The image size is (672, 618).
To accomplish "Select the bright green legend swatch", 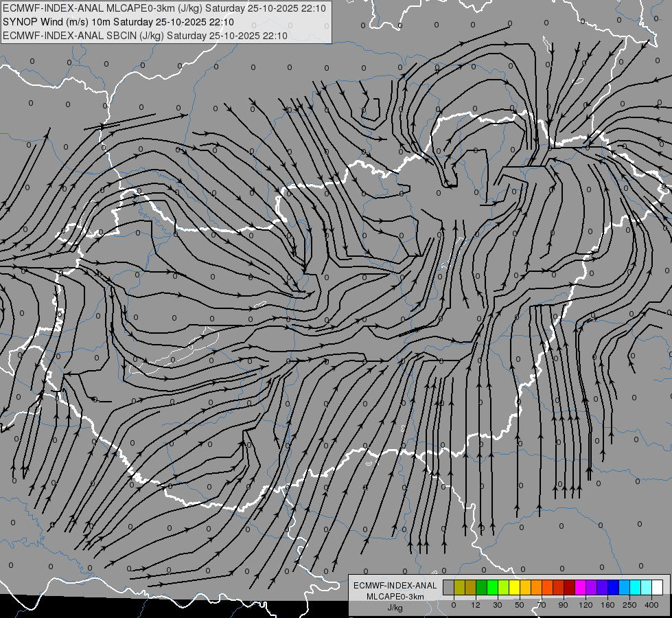I will coord(492,587).
